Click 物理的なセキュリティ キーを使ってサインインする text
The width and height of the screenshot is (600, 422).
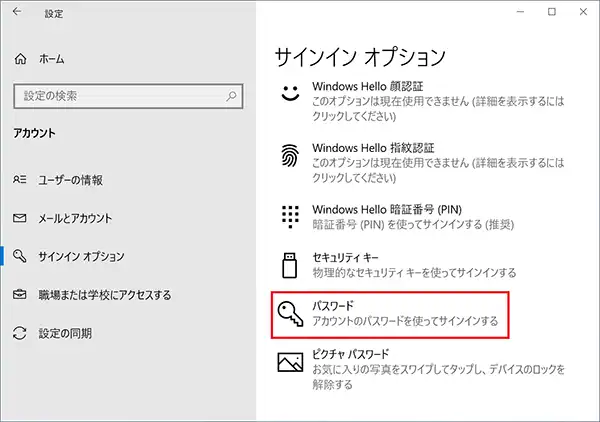(x=414, y=273)
